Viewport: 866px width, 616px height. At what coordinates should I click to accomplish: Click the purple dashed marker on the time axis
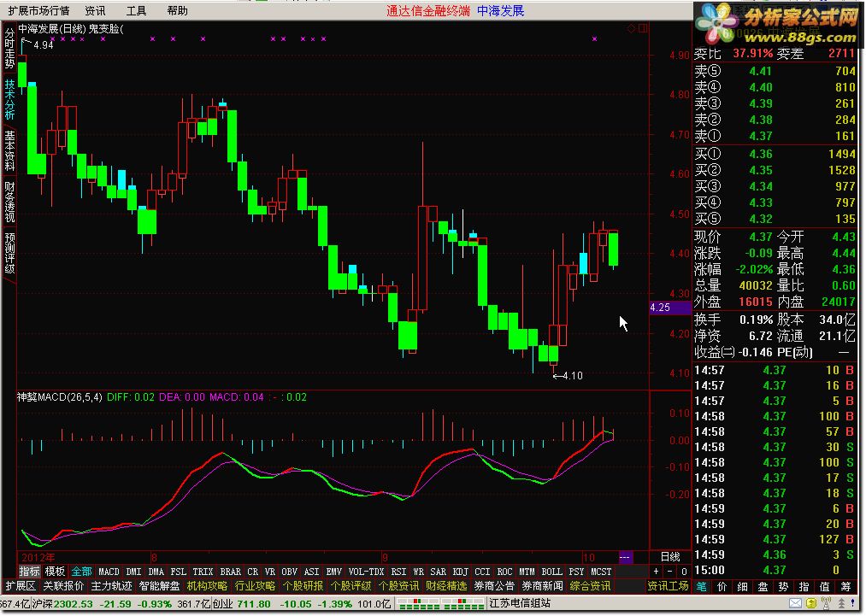(625, 557)
